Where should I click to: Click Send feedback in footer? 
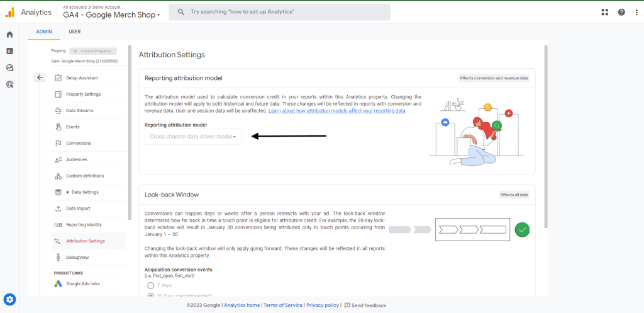(365, 305)
